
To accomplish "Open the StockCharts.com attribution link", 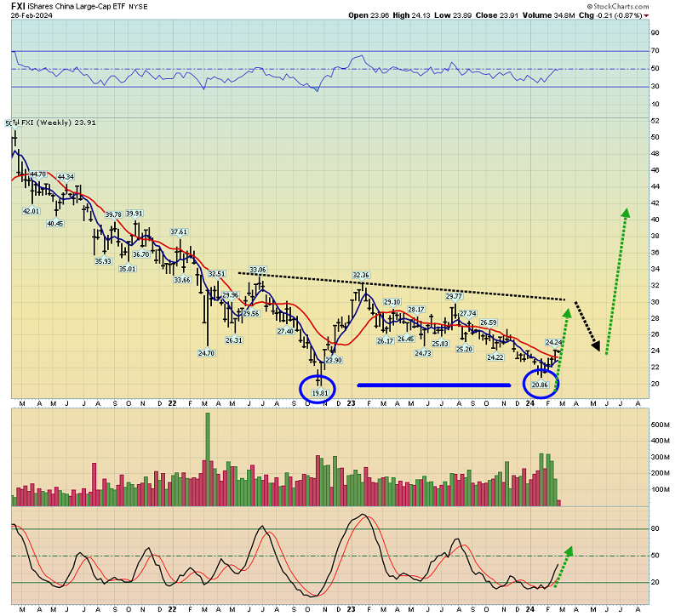I will 618,7.
